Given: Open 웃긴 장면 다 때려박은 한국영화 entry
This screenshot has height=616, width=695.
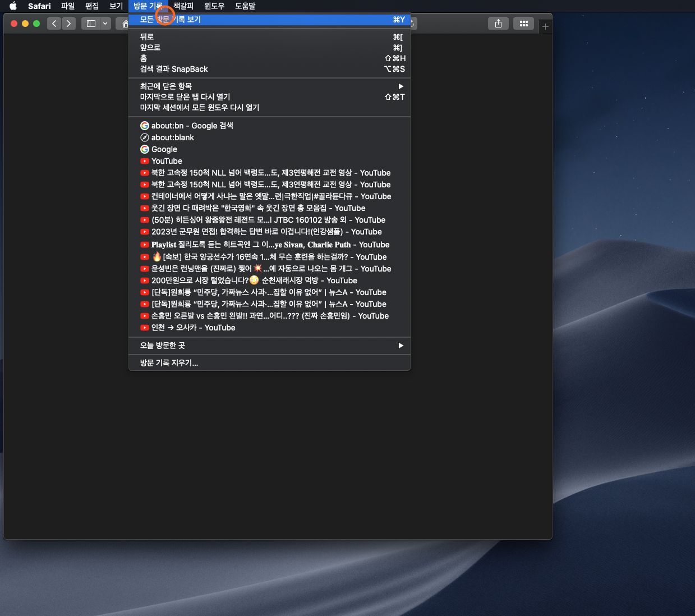Looking at the screenshot, I should coord(270,208).
